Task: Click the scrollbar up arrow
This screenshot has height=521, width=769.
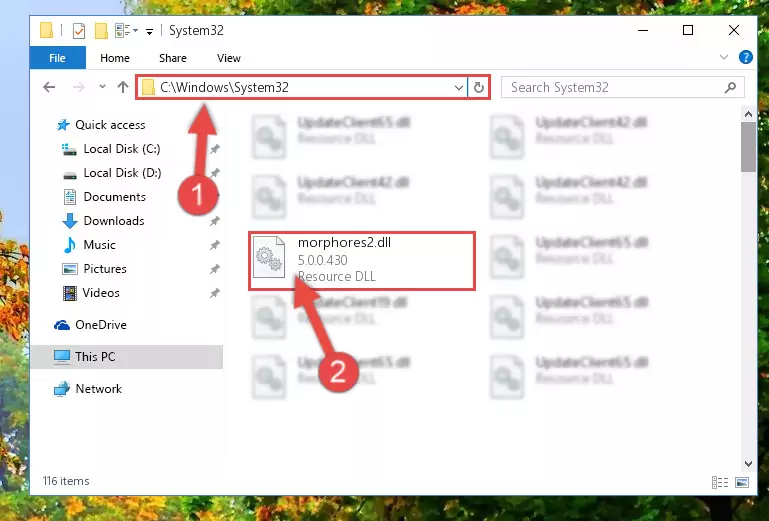Action: [x=748, y=114]
